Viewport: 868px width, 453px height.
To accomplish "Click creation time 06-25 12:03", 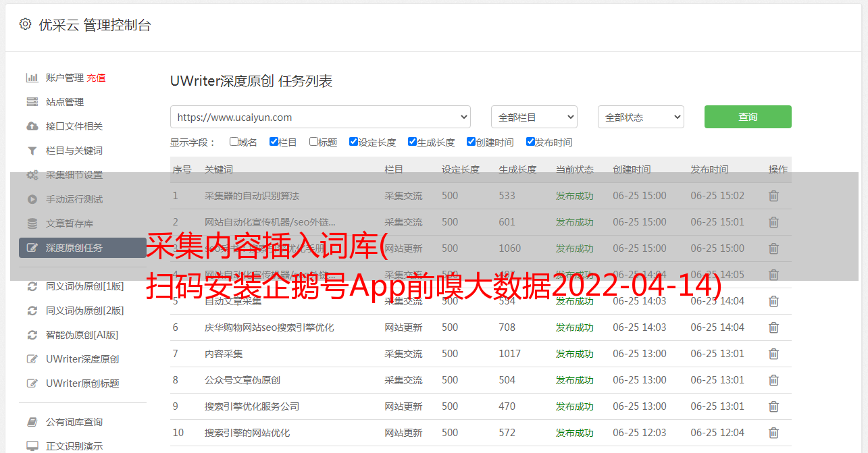I will click(640, 433).
